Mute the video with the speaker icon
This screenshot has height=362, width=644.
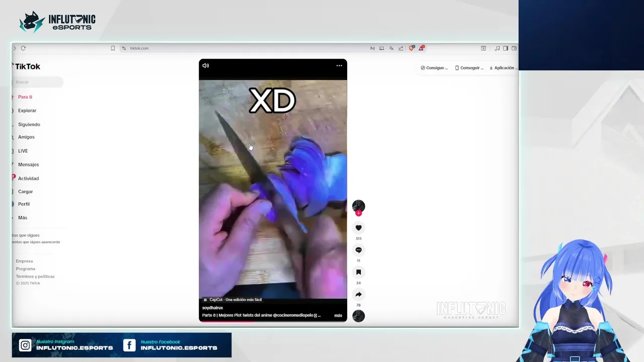[205, 65]
